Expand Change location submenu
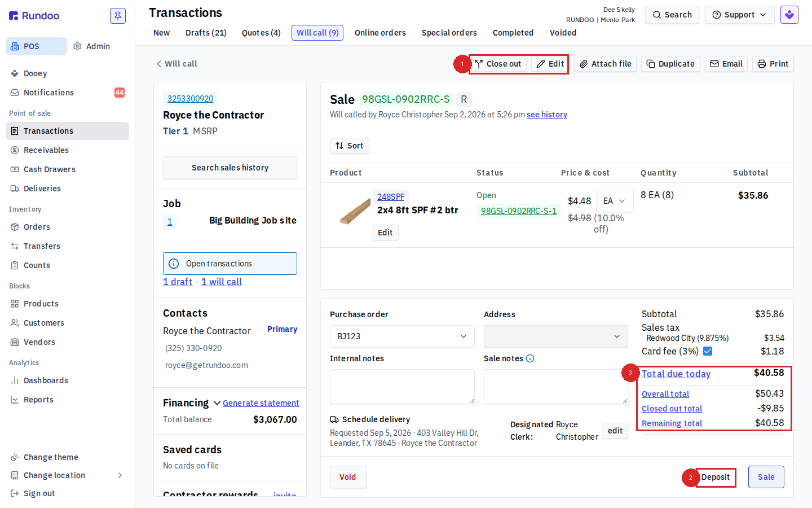The image size is (812, 508). click(120, 475)
